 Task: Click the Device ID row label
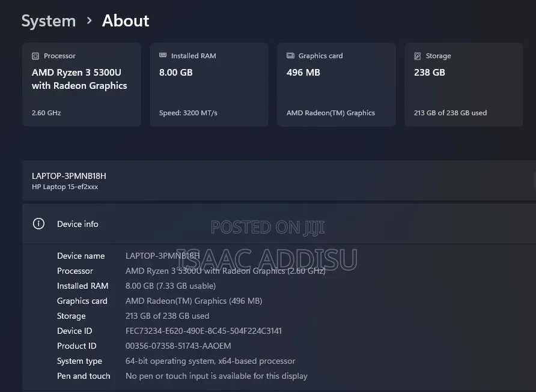[x=75, y=331]
